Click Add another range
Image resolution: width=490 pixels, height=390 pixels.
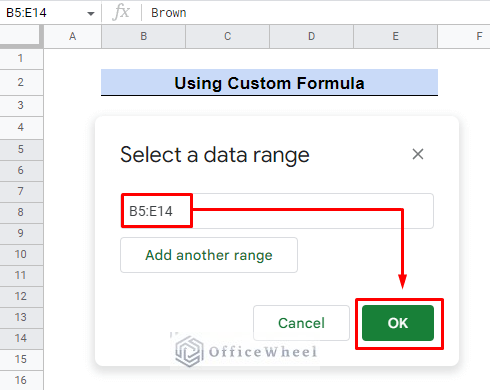coord(209,255)
